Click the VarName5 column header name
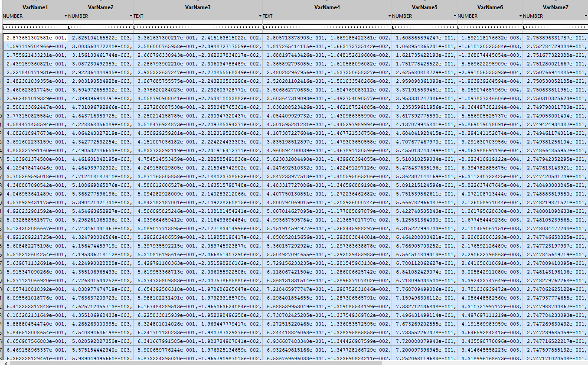The height and width of the screenshot is (365, 588). click(x=425, y=7)
